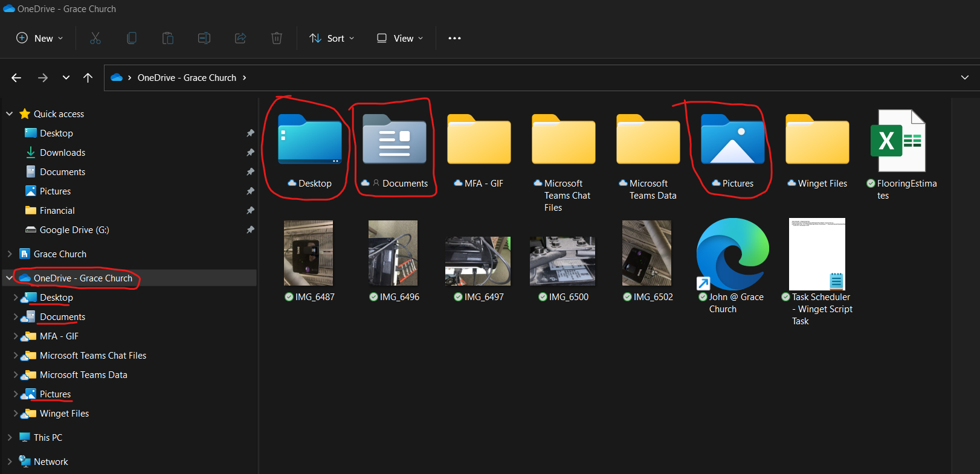Image resolution: width=980 pixels, height=474 pixels.
Task: Open Downloads in Quick access
Action: tap(62, 153)
